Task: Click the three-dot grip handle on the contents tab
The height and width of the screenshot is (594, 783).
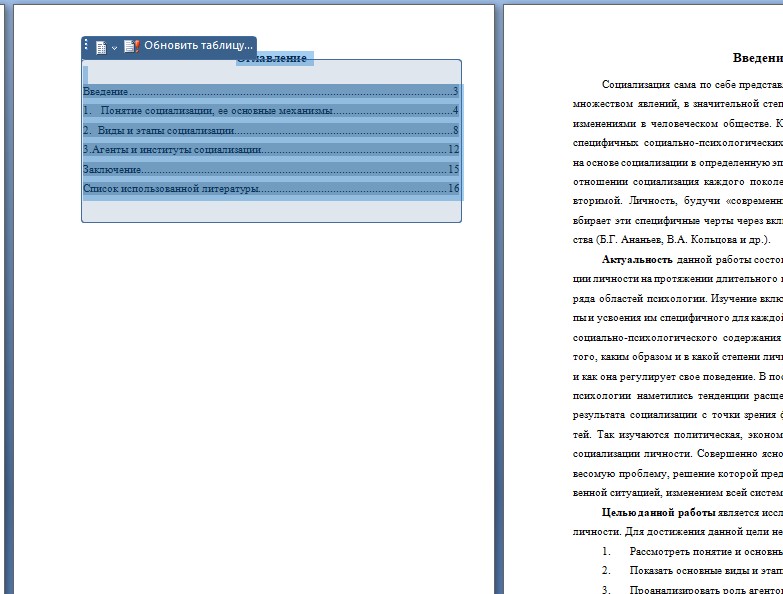Action: [x=86, y=46]
